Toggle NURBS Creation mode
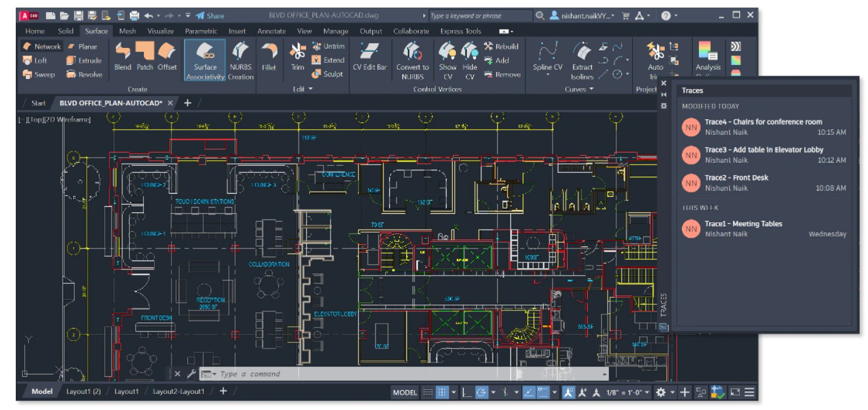 point(240,60)
